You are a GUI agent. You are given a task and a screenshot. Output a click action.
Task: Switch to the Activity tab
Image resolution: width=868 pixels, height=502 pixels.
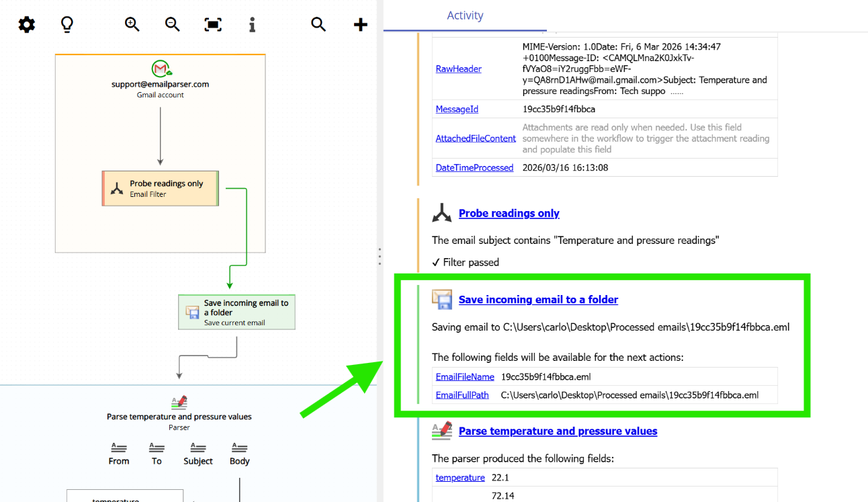[465, 15]
